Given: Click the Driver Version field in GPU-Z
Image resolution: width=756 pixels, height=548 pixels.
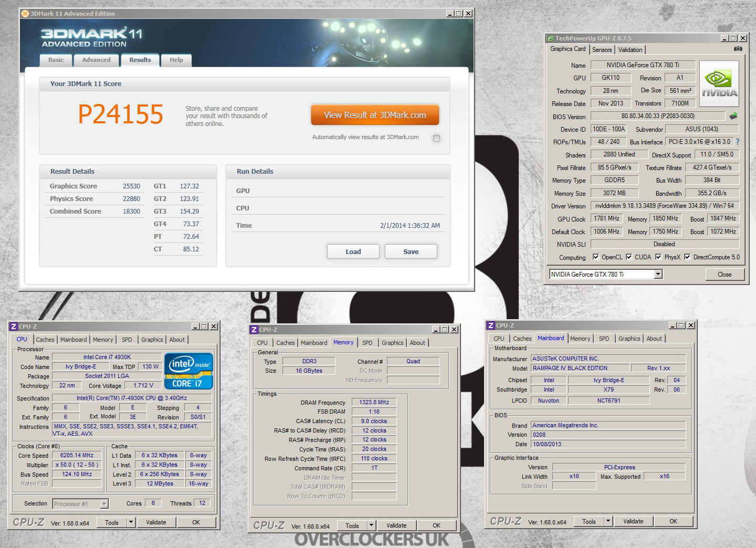Looking at the screenshot, I should [x=665, y=206].
